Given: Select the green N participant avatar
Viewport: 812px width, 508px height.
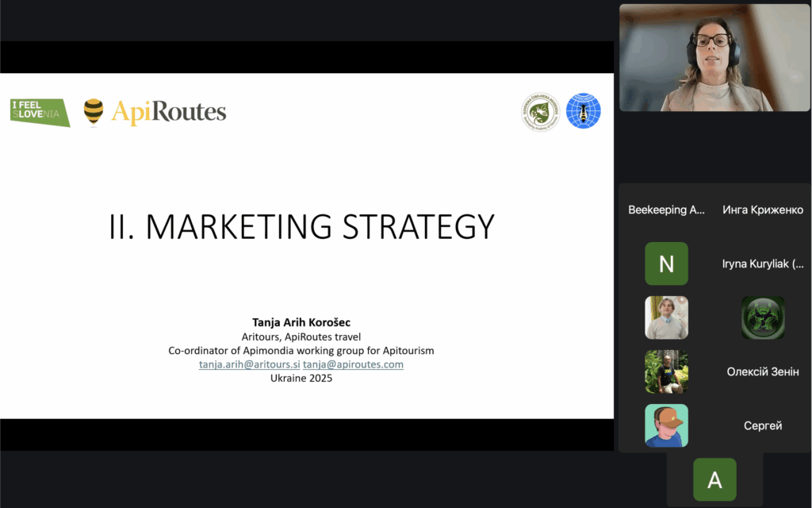Looking at the screenshot, I should click(666, 264).
